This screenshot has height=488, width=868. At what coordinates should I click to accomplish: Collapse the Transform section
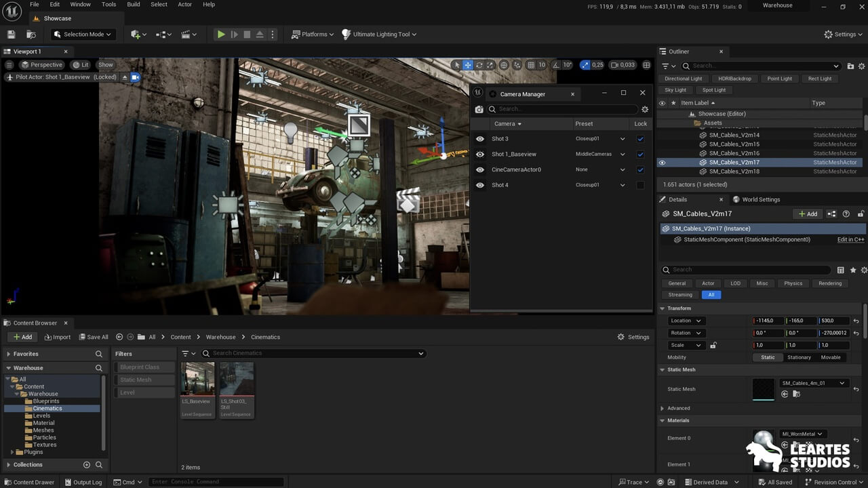[663, 308]
